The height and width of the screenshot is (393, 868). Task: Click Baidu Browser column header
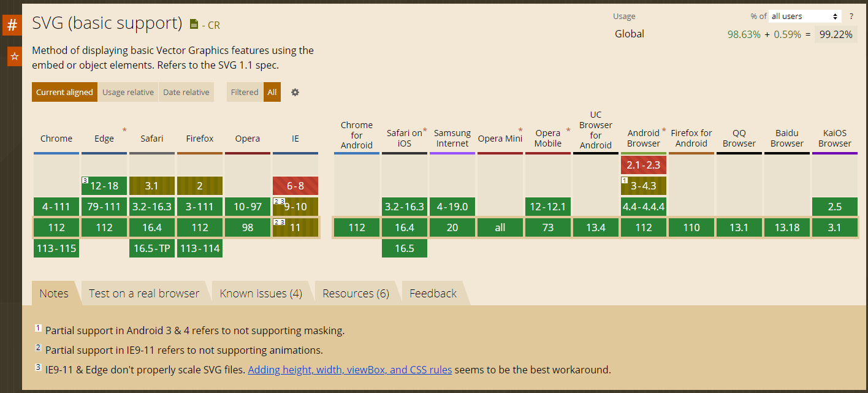pyautogui.click(x=787, y=138)
